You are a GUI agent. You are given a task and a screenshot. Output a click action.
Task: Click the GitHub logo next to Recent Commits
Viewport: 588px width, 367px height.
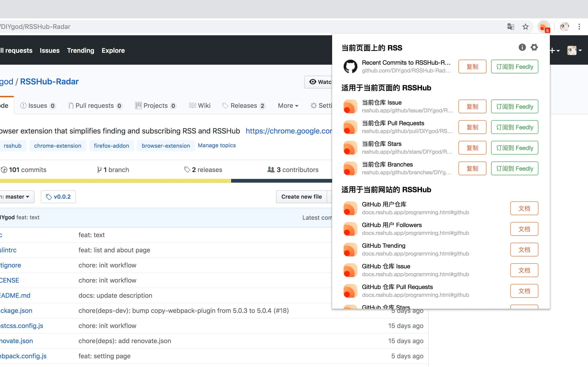[350, 67]
